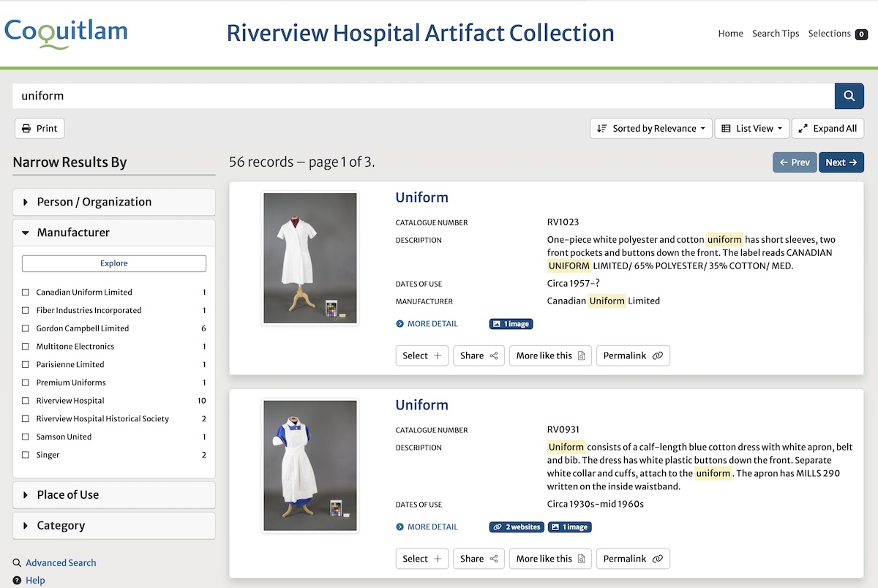The image size is (878, 588).
Task: Enable the Singer manufacturer filter
Action: [x=26, y=455]
